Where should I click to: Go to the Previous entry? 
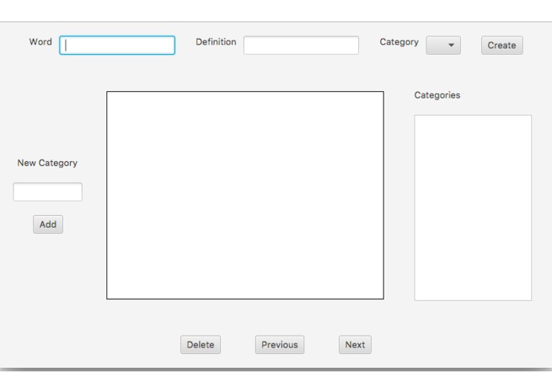(x=280, y=344)
